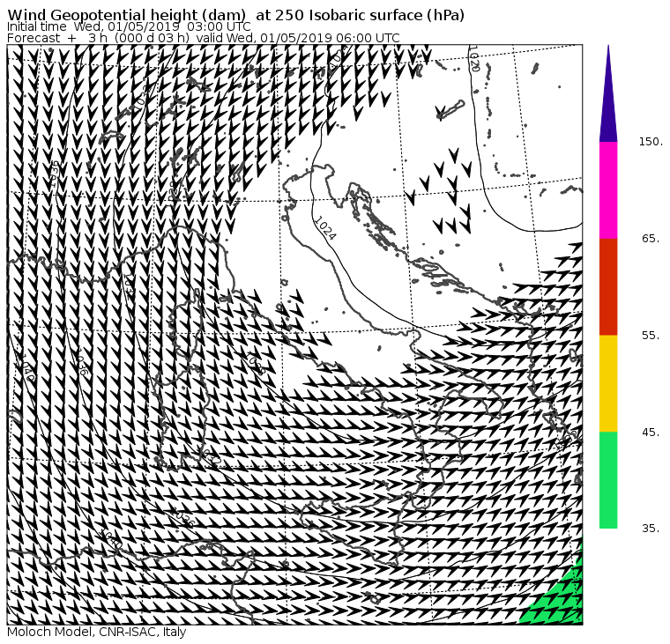Select the green colorbar segment
Viewport: 670px width, 644px height.
tap(608, 480)
